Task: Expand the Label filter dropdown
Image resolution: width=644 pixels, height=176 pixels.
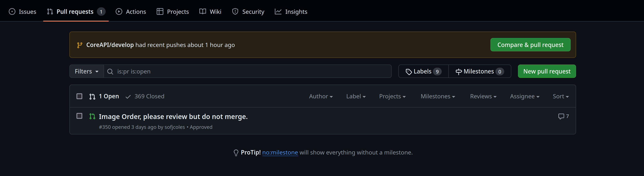Action: (x=356, y=96)
